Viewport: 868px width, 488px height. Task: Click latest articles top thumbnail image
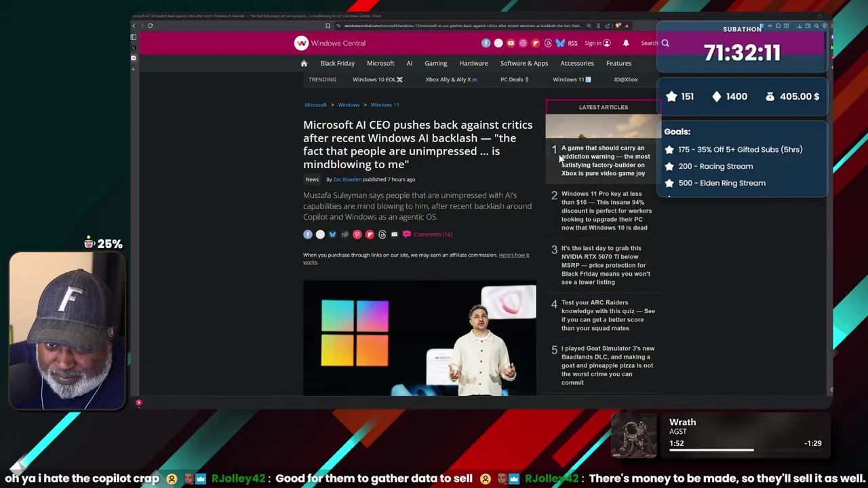(603, 126)
